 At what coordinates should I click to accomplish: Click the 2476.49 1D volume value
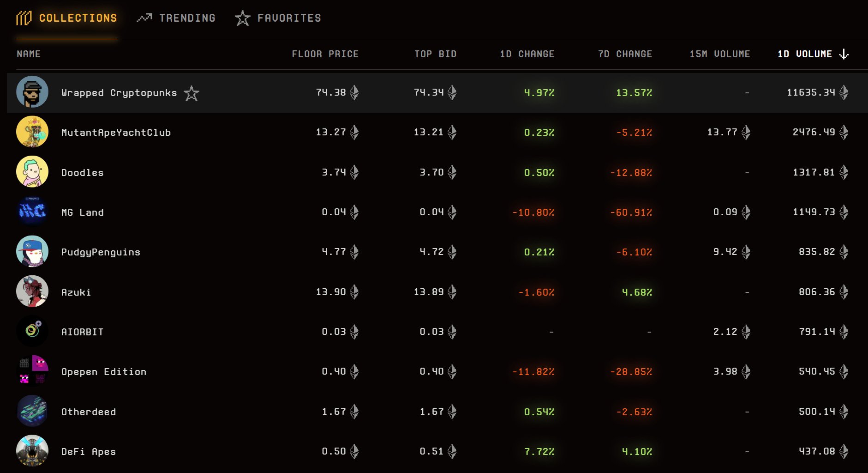click(814, 132)
